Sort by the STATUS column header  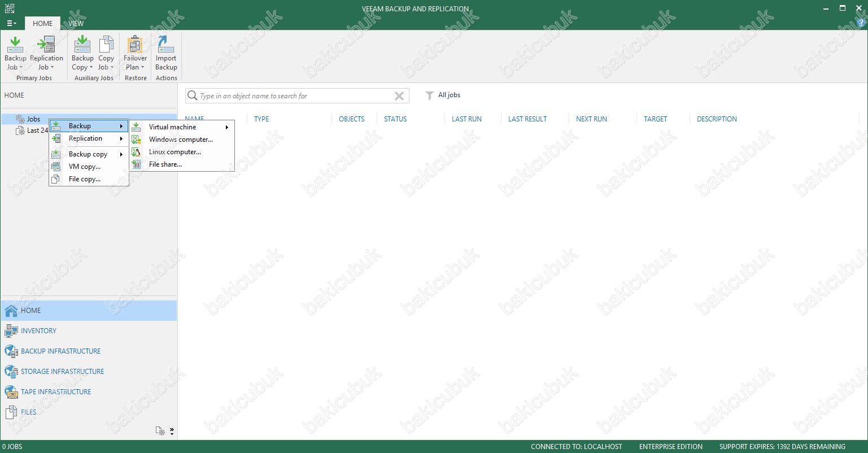(x=395, y=119)
